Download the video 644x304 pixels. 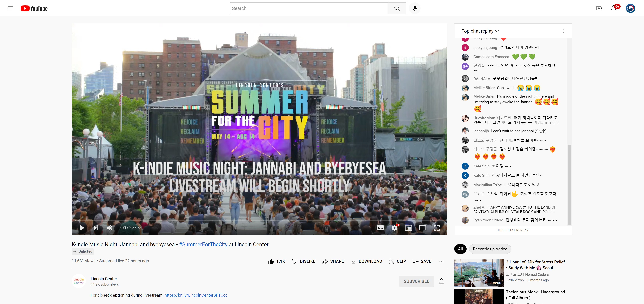click(366, 261)
